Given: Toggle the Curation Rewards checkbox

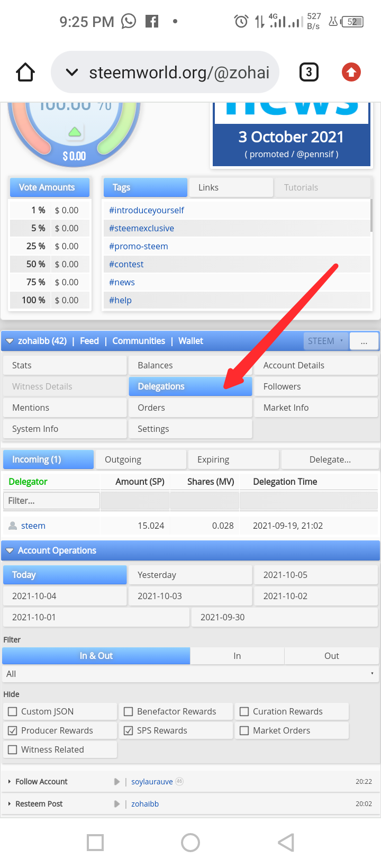Looking at the screenshot, I should [244, 711].
